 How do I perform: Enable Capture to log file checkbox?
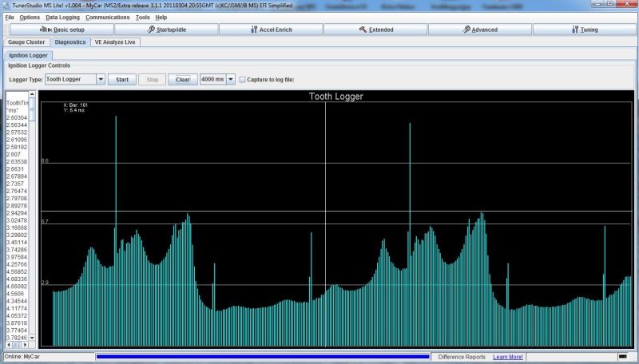[x=243, y=80]
